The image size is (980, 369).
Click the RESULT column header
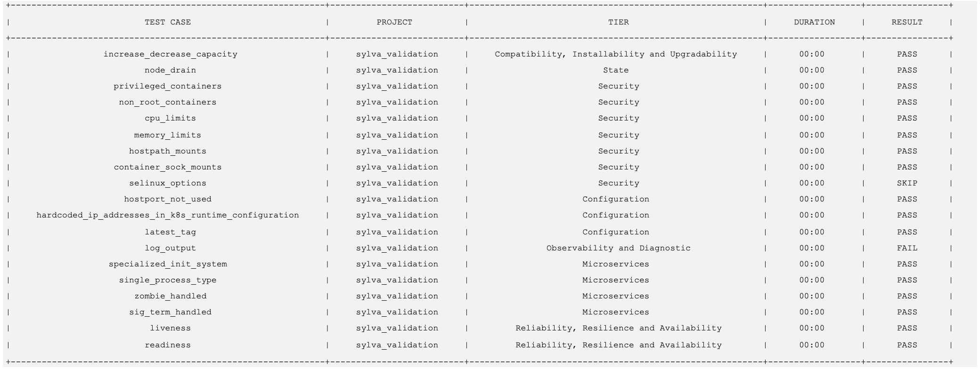[907, 22]
